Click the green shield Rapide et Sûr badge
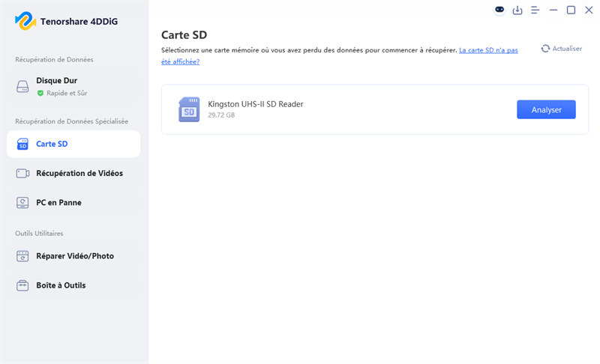The image size is (600, 364). [40, 93]
